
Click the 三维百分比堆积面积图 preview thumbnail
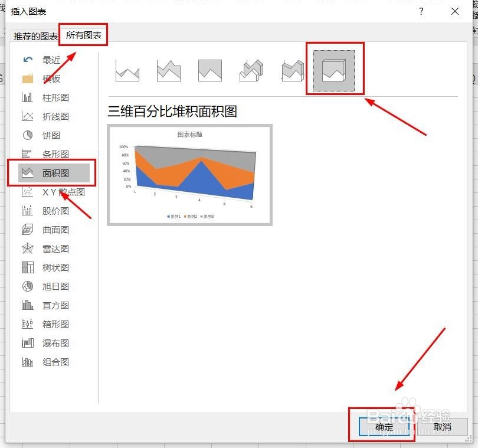click(189, 174)
